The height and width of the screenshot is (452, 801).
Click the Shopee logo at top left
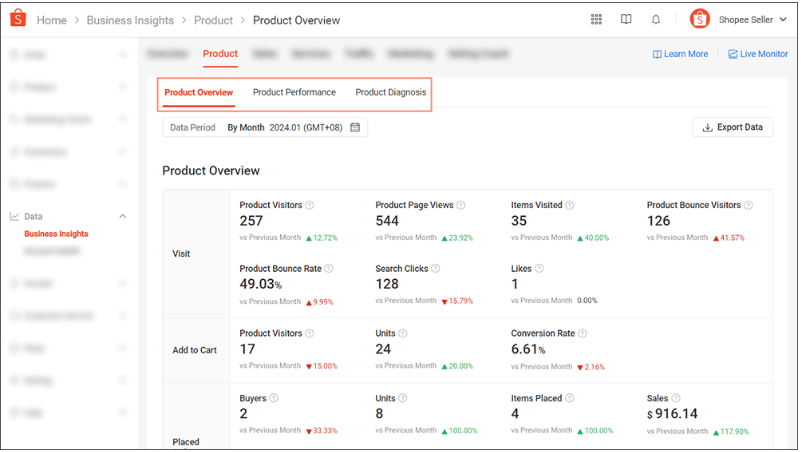pyautogui.click(x=18, y=18)
